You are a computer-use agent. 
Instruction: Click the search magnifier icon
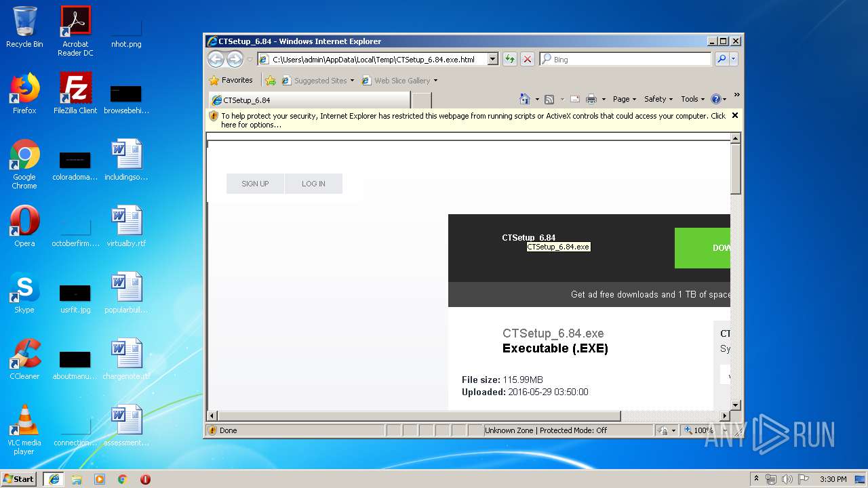722,59
